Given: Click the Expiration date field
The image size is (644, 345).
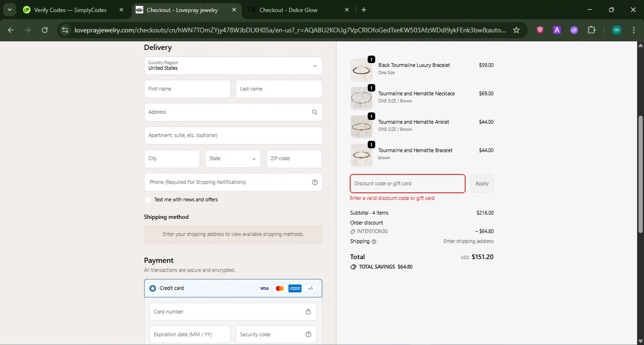Looking at the screenshot, I should (190, 335).
